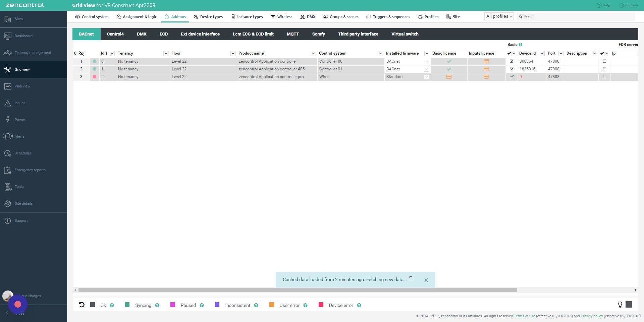
Task: Open the Power lightning icon
Action: pyautogui.click(x=7, y=120)
